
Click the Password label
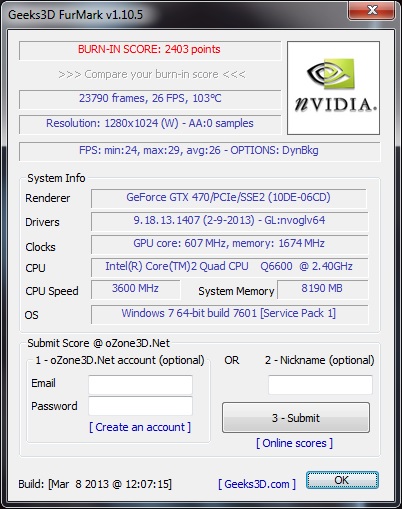pyautogui.click(x=54, y=406)
